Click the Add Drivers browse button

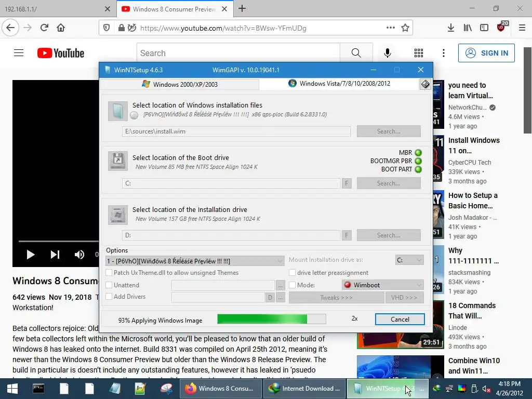click(x=280, y=298)
